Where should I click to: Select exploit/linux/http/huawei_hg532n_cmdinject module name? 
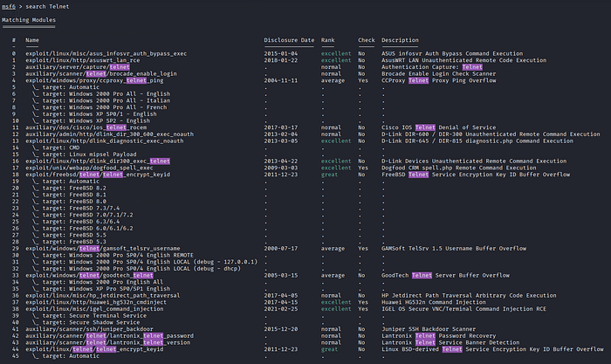coord(96,302)
